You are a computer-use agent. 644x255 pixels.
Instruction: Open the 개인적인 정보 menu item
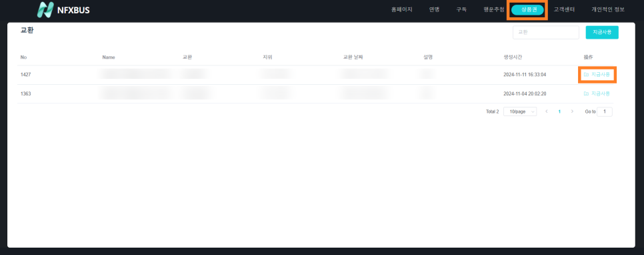[x=608, y=10]
